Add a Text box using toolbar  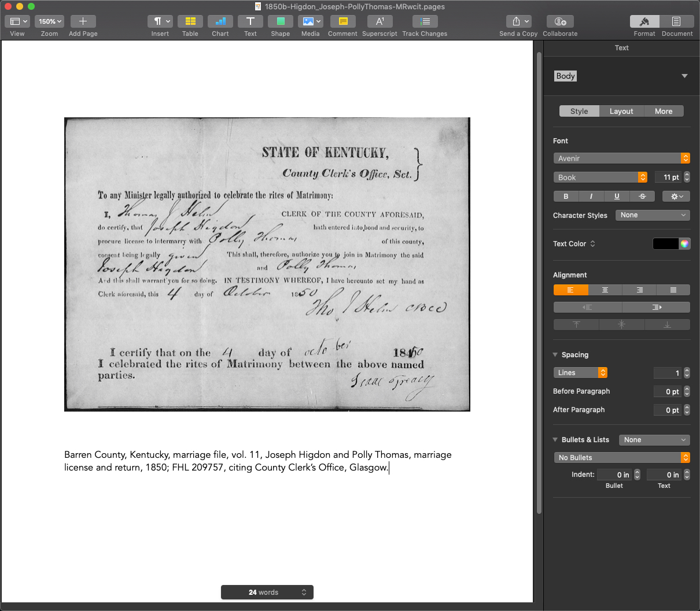click(x=250, y=21)
